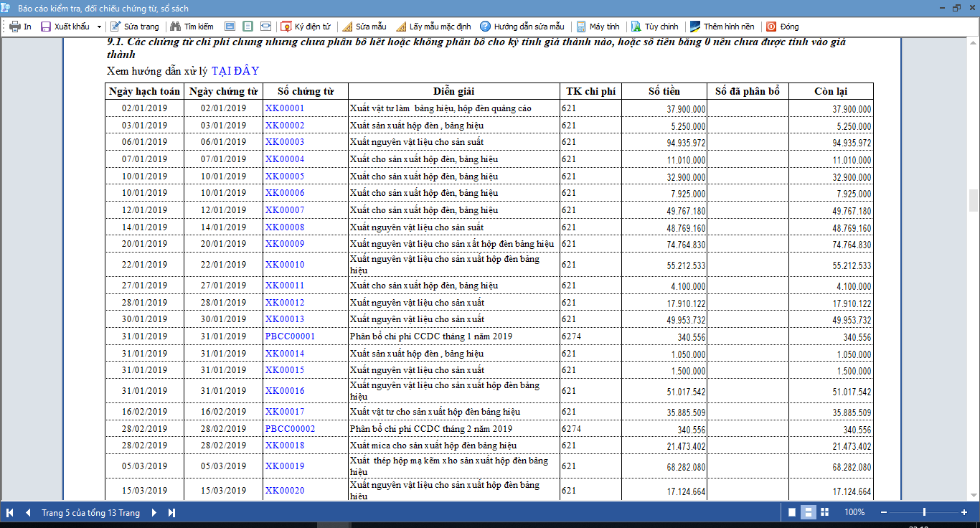Open the TẠI ĐÂY guidance link
Image resolution: width=980 pixels, height=528 pixels.
(x=235, y=71)
